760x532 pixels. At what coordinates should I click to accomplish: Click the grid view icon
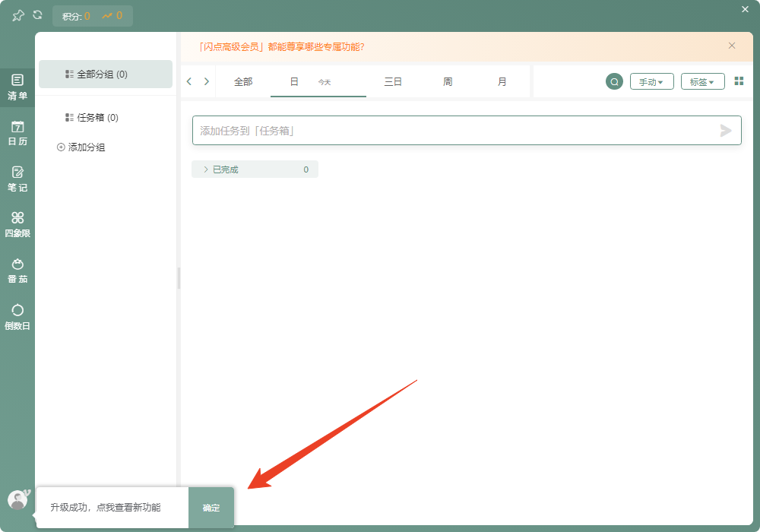(x=738, y=81)
